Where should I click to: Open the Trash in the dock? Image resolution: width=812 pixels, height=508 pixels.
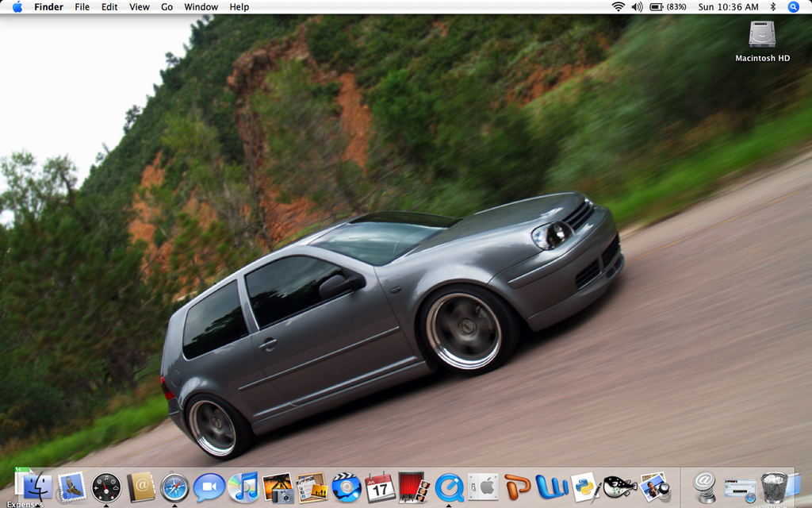click(774, 487)
